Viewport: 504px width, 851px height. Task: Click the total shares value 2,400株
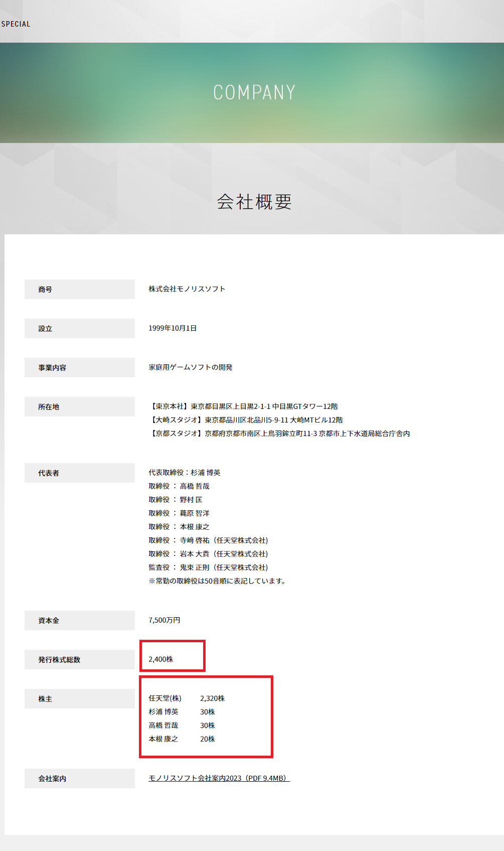(161, 659)
